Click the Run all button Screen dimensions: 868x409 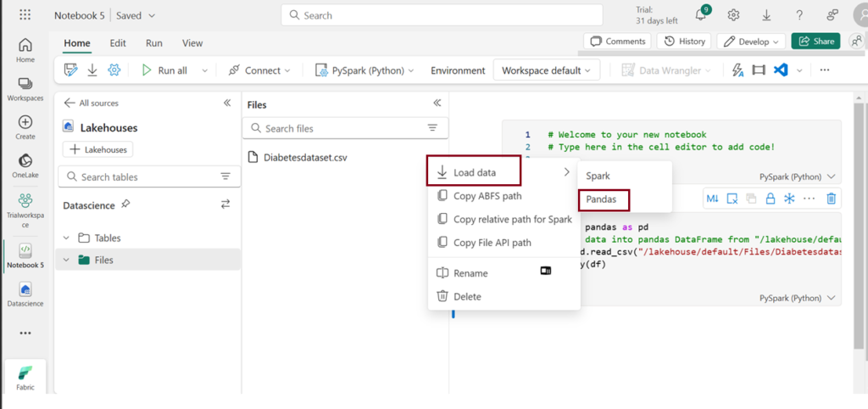pyautogui.click(x=164, y=70)
